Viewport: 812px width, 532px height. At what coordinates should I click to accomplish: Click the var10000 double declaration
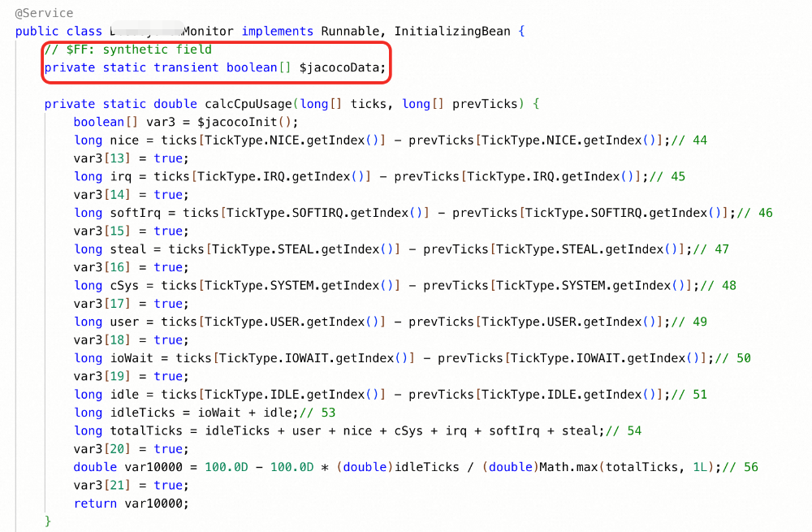[416, 467]
